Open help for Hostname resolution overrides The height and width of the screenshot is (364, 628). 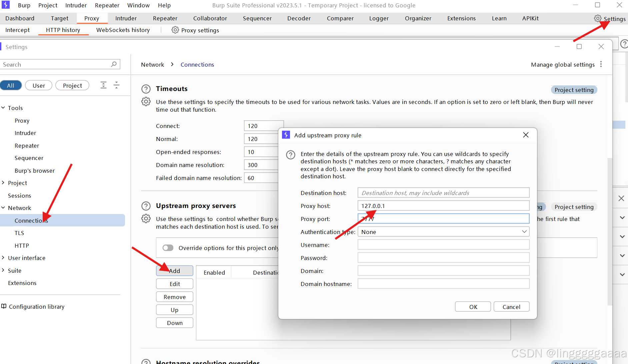(x=146, y=362)
